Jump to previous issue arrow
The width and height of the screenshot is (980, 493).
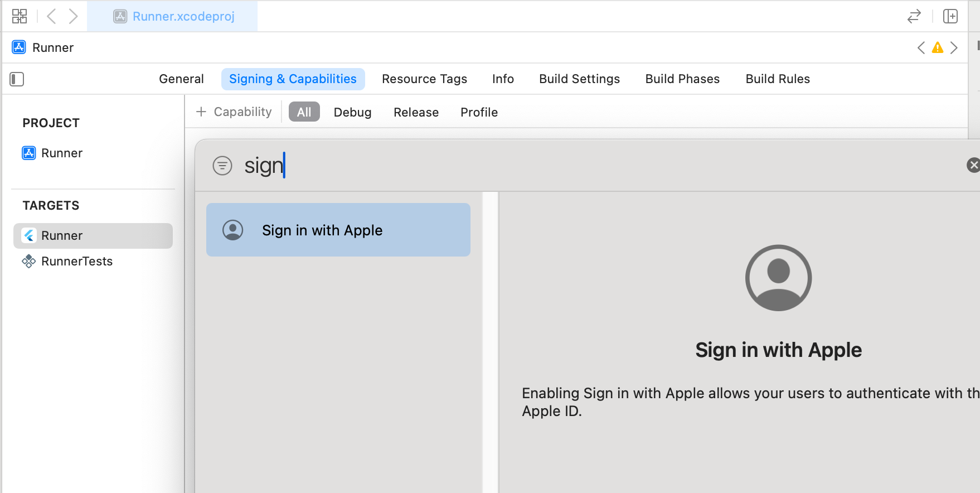[x=921, y=47]
